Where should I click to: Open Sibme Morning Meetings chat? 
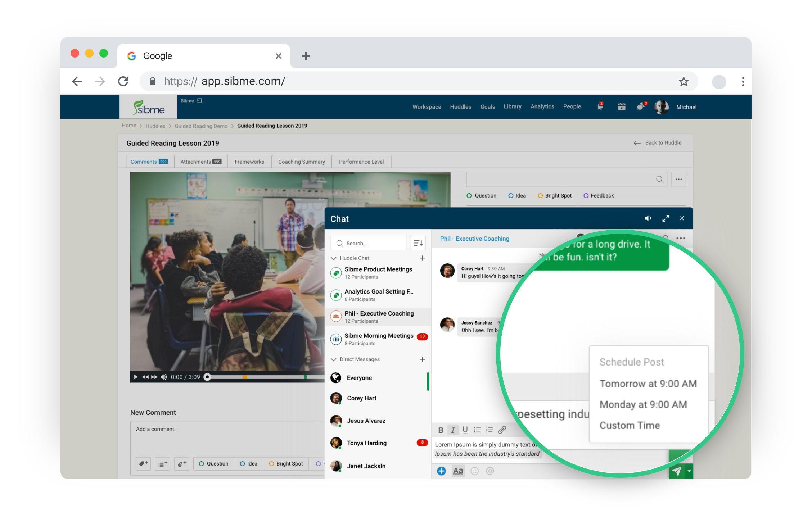(x=378, y=339)
